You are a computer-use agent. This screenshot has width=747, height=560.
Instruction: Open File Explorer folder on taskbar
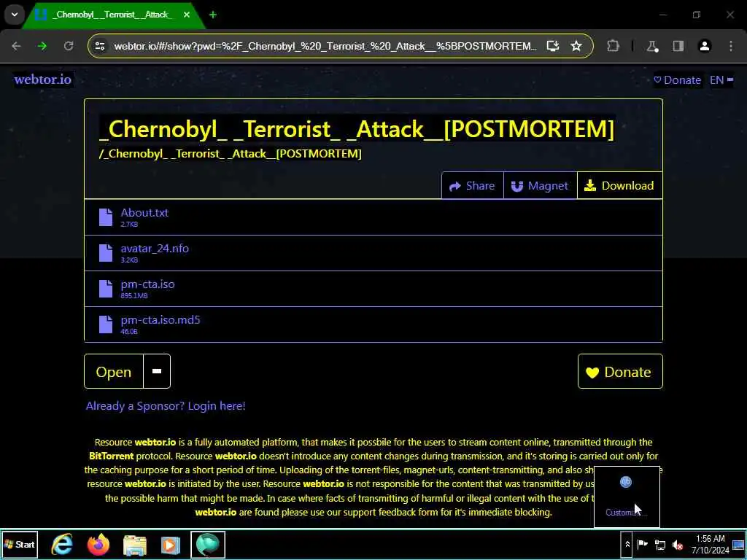click(x=135, y=545)
